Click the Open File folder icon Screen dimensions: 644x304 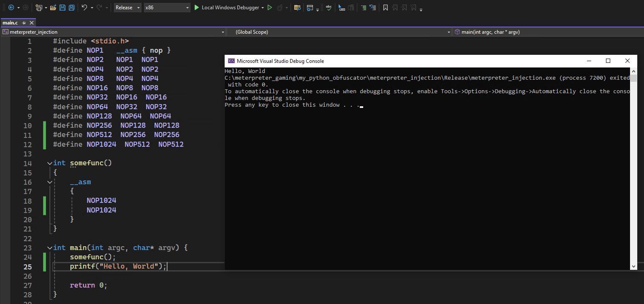[x=53, y=8]
